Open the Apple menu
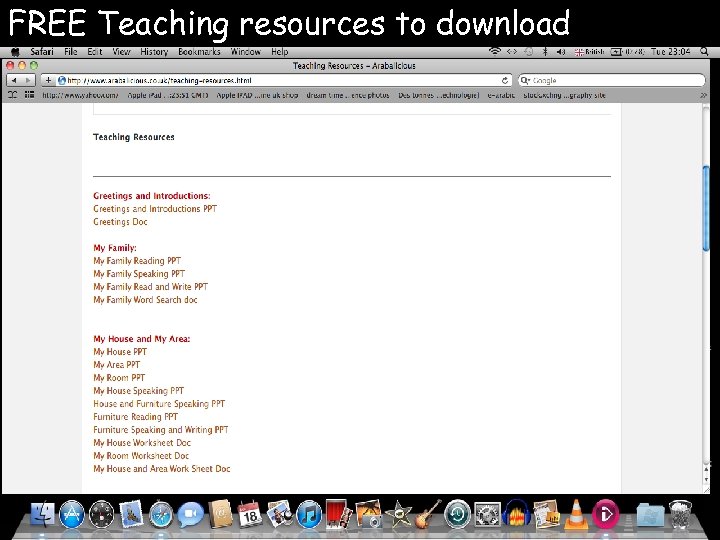The width and height of the screenshot is (720, 540). 15,52
